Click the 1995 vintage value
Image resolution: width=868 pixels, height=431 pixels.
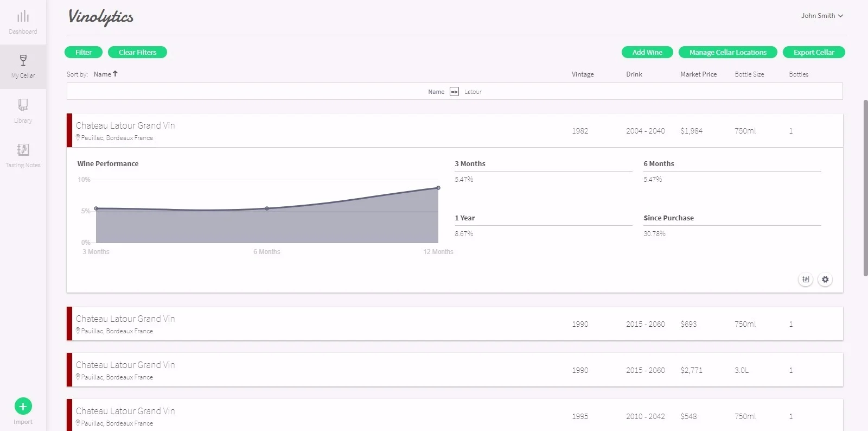(580, 416)
